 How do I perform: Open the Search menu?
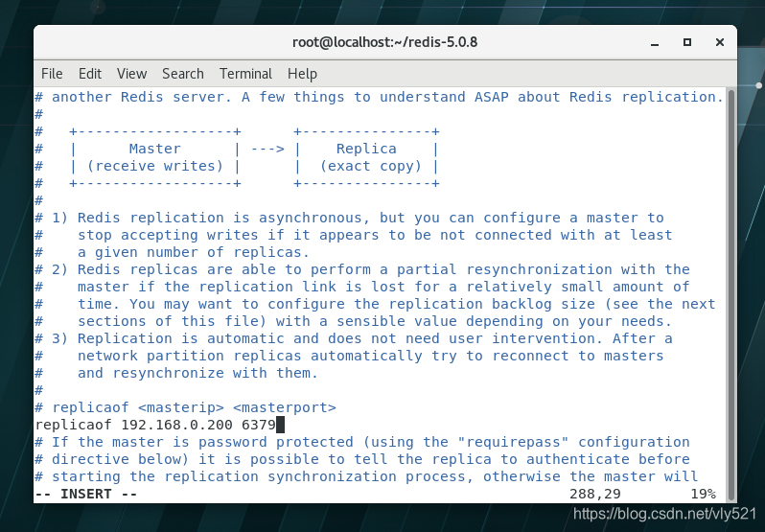[x=182, y=74]
